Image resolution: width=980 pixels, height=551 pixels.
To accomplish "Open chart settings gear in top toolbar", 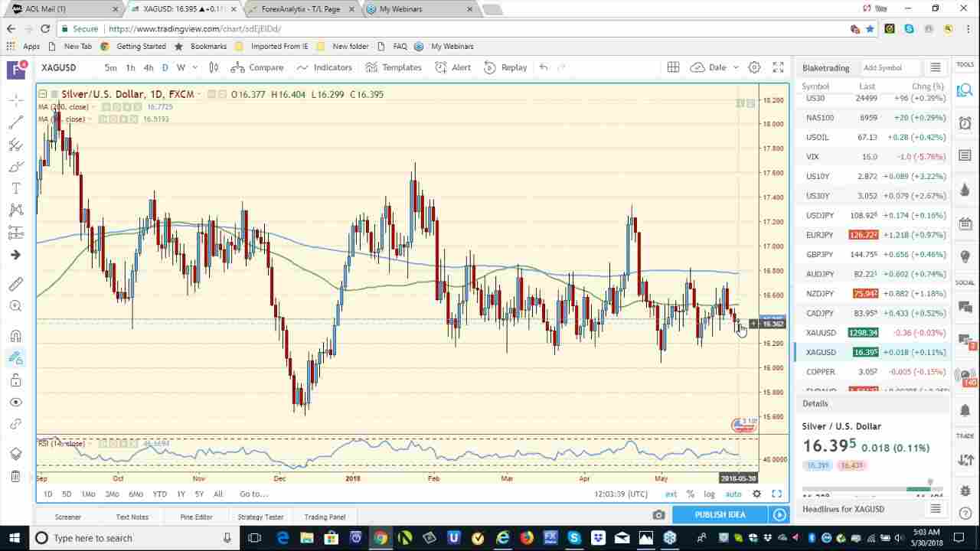I will point(754,67).
